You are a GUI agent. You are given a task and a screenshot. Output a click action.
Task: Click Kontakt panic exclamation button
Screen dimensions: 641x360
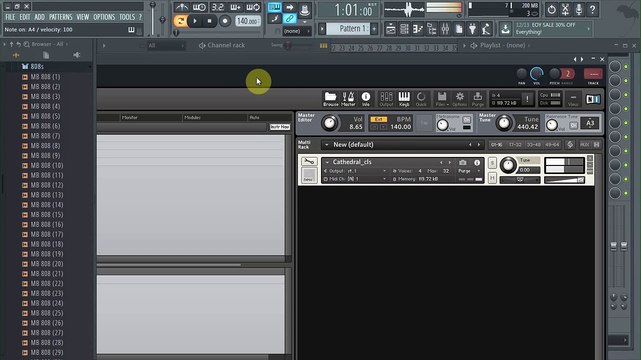pos(527,99)
